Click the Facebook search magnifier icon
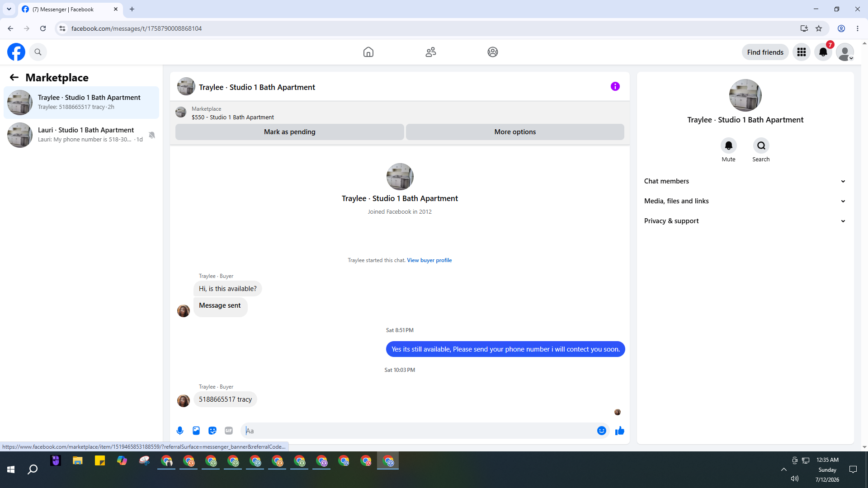The image size is (868, 488). click(38, 52)
